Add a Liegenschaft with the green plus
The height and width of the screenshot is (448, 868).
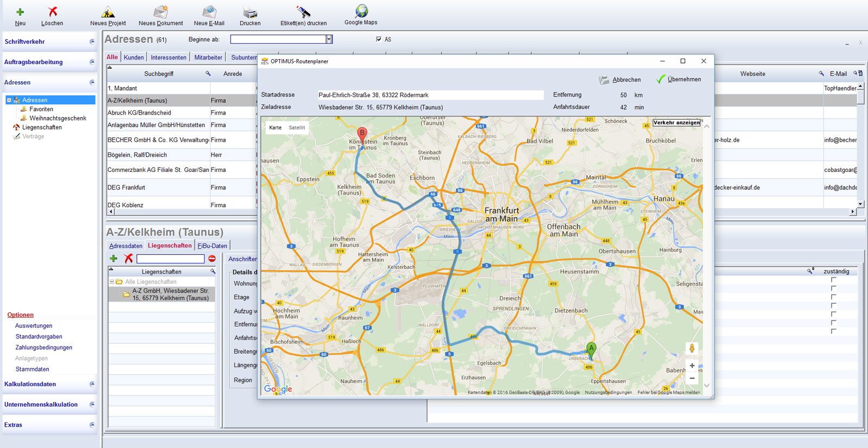113,259
